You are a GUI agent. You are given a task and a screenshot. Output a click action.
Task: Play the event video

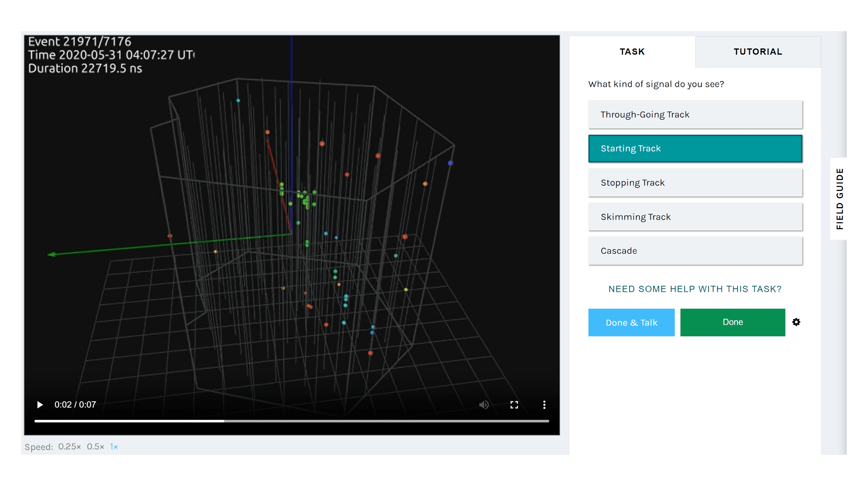(40, 405)
